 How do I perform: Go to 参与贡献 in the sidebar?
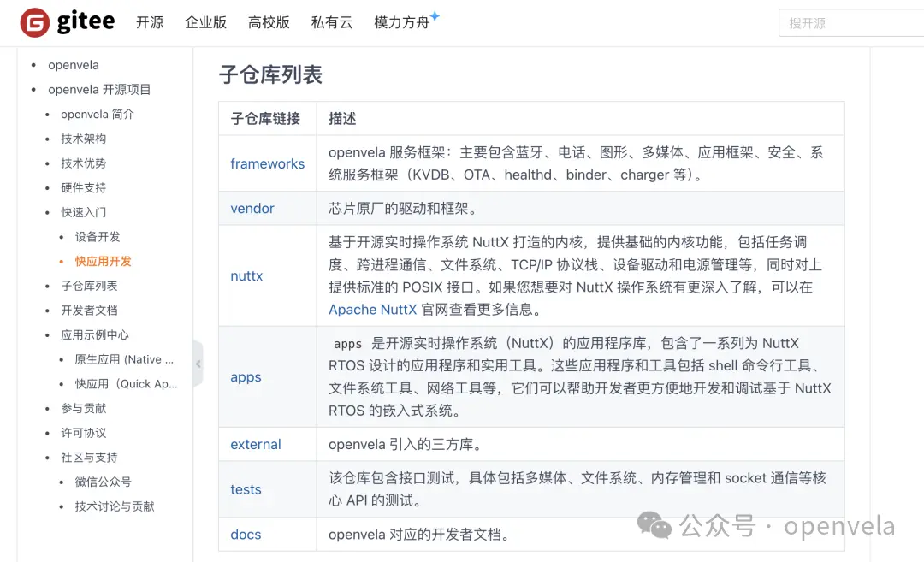(84, 408)
